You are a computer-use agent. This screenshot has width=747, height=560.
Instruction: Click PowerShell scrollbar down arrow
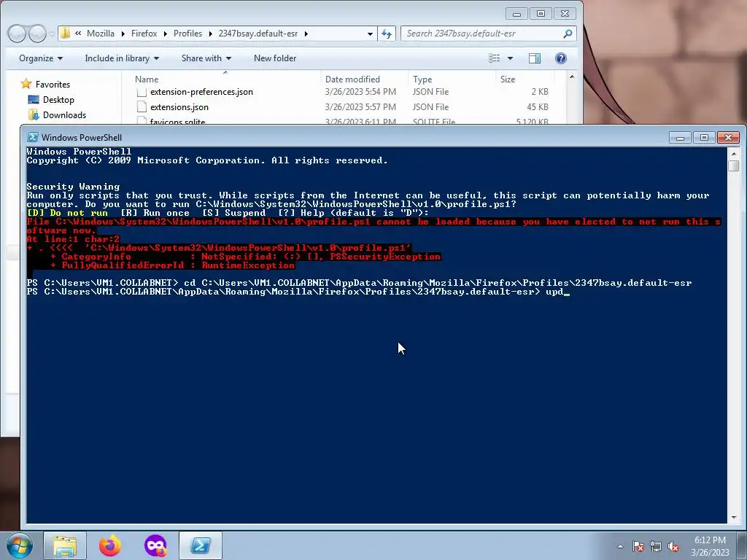tap(734, 518)
